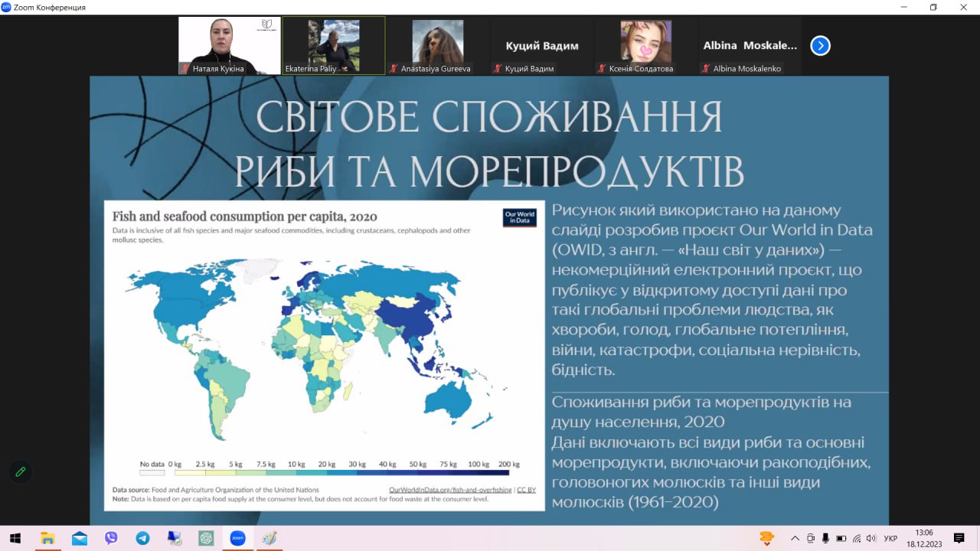The image size is (980, 551).
Task: Select Ekaterina Paliy's video thumbnail
Action: [x=333, y=44]
